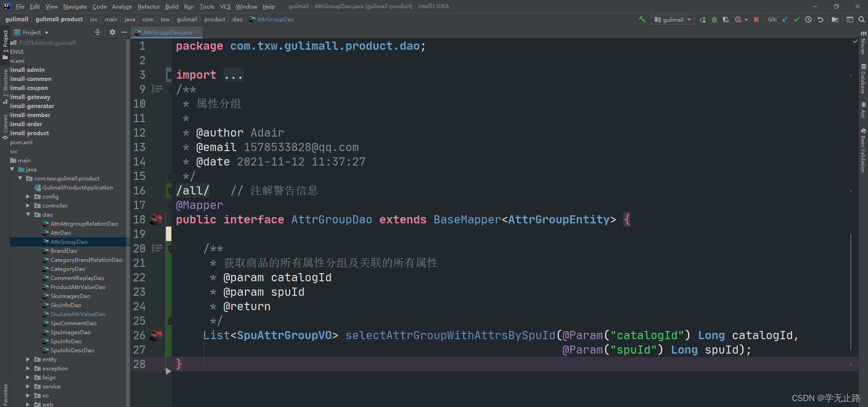Run with coverage shield icon

point(726,19)
